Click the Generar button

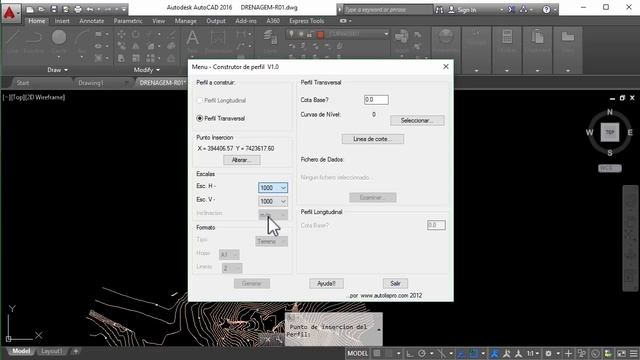click(x=251, y=283)
